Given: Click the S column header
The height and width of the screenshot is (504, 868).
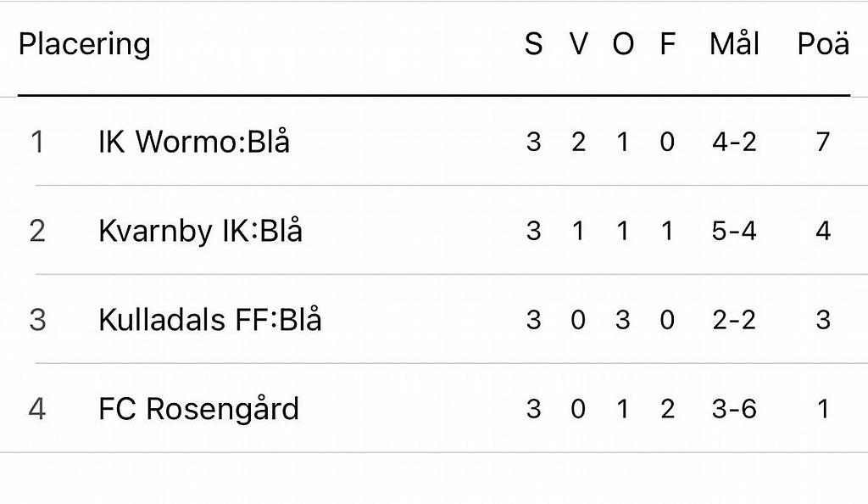Looking at the screenshot, I should pyautogui.click(x=534, y=44).
